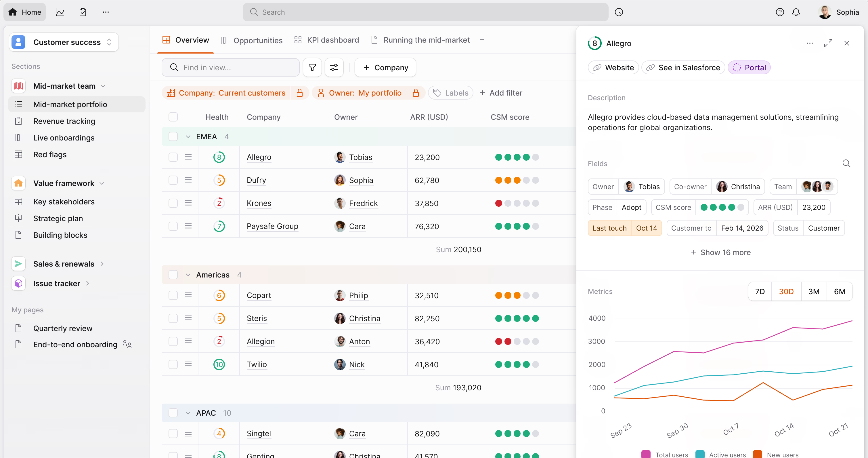Open the history clock icon

click(619, 12)
